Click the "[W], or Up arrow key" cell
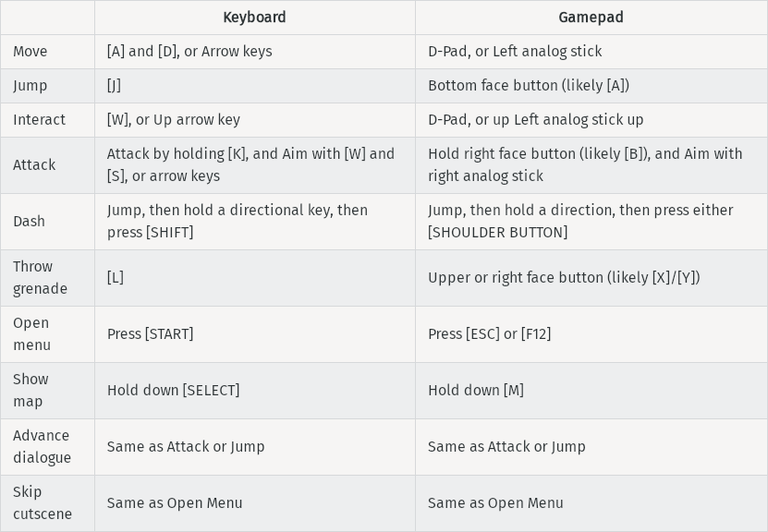The width and height of the screenshot is (768, 532). click(x=174, y=120)
